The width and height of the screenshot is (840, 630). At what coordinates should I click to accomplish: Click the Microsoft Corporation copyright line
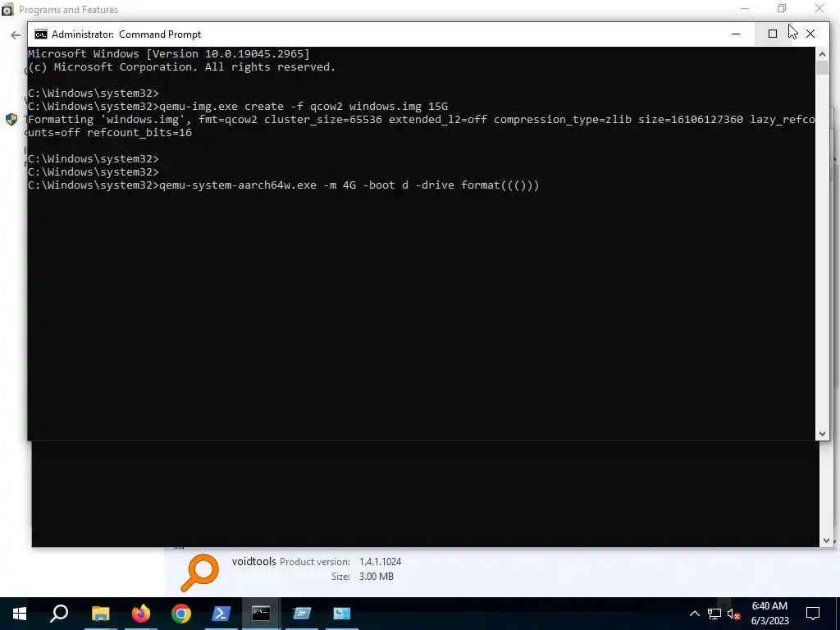coord(181,67)
